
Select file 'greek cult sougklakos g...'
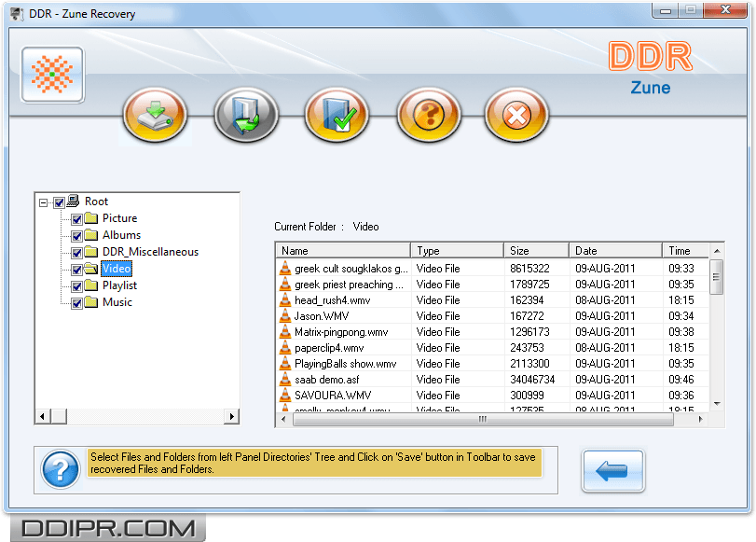pos(351,269)
